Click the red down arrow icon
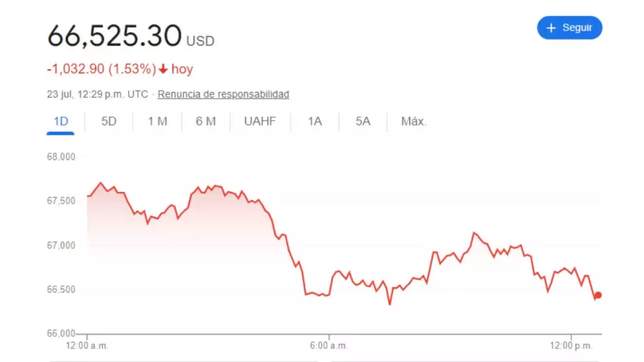The width and height of the screenshot is (644, 362). coord(164,69)
